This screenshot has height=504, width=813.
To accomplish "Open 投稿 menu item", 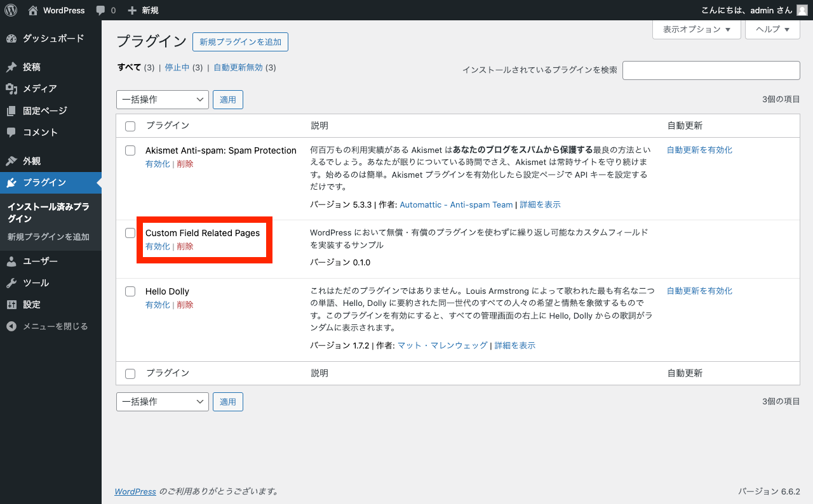I will point(51,67).
